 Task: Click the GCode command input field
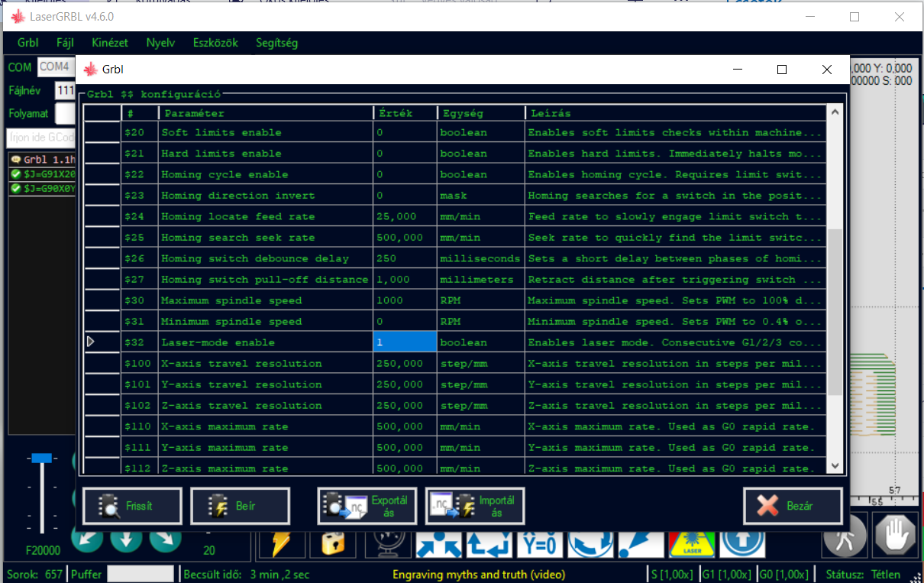[40, 138]
